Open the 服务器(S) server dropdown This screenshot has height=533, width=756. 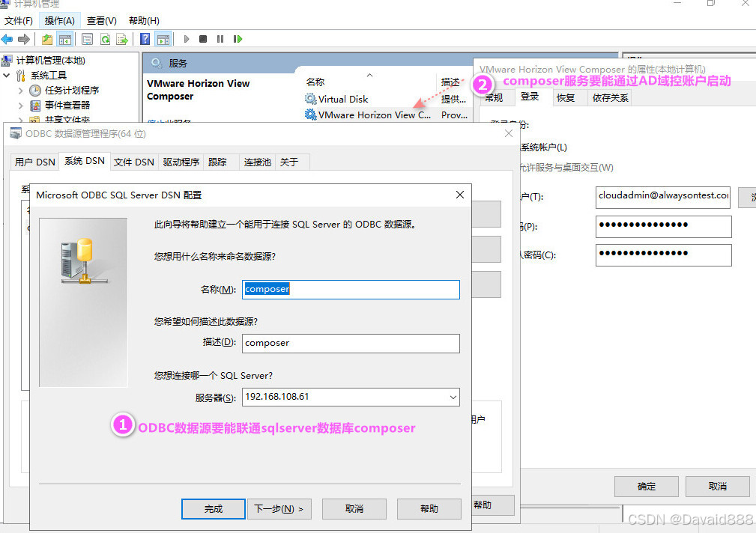[x=453, y=397]
